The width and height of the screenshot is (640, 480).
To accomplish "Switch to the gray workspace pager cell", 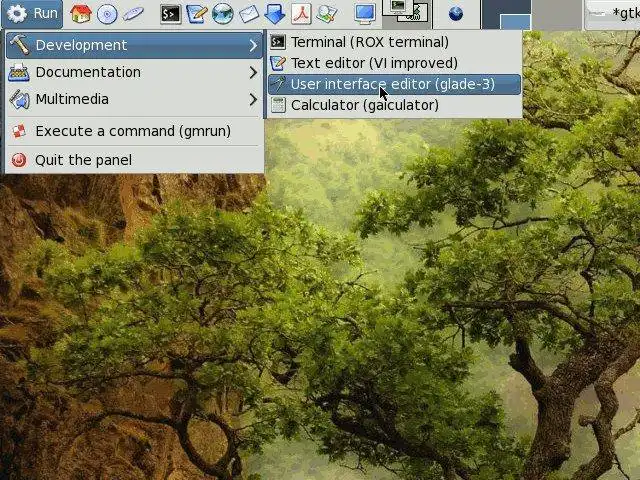I will click(x=557, y=14).
